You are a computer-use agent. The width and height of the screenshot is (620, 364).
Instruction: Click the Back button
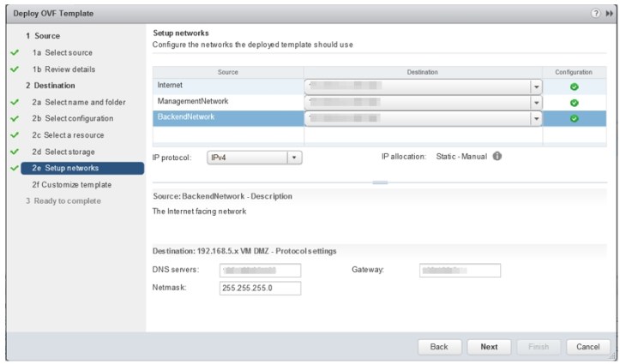(439, 347)
